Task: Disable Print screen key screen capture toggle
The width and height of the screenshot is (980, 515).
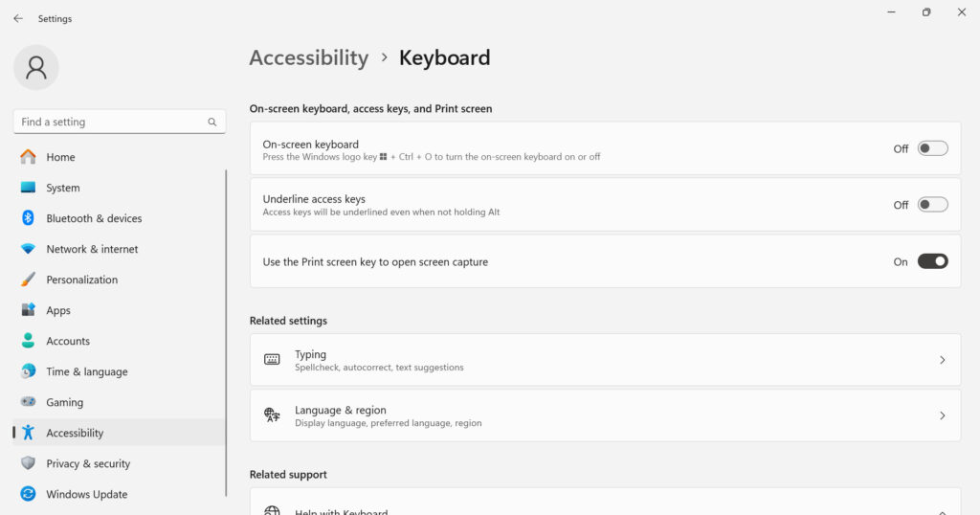Action: tap(932, 261)
